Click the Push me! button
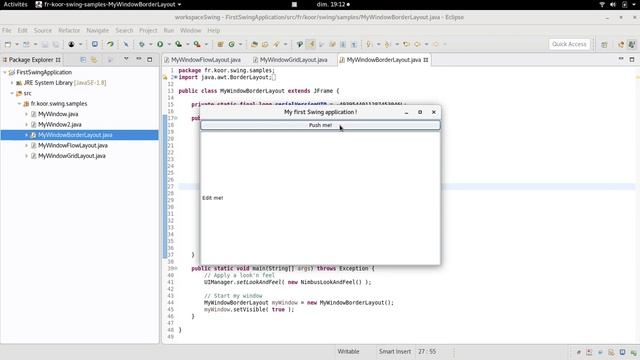 point(320,125)
